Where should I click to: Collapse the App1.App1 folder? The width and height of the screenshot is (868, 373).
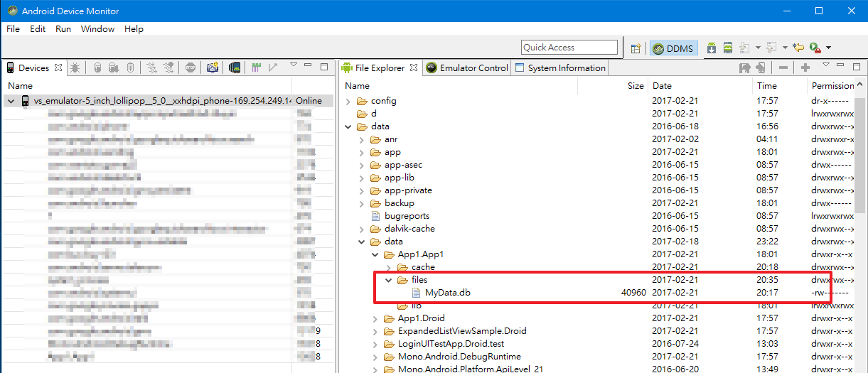[x=375, y=254]
